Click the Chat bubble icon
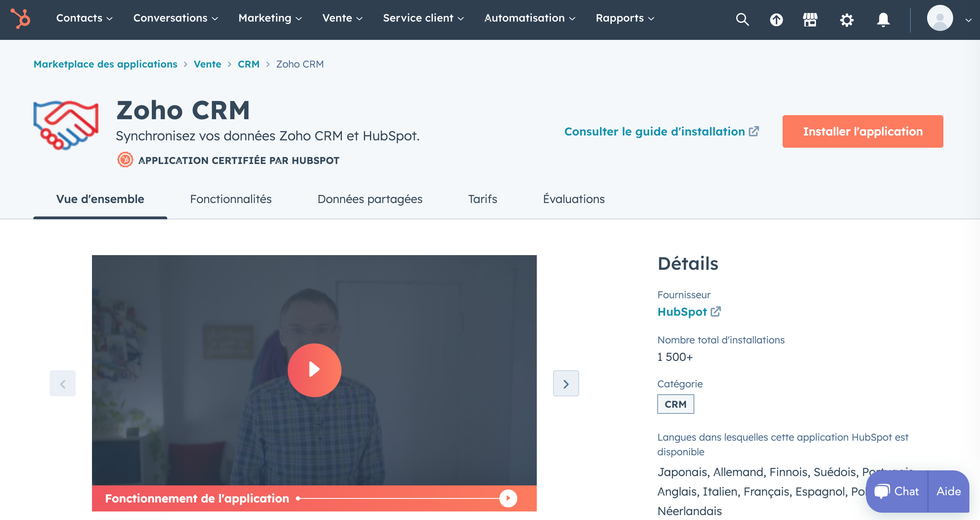Screen dimensions: 980x520 pos(882,491)
